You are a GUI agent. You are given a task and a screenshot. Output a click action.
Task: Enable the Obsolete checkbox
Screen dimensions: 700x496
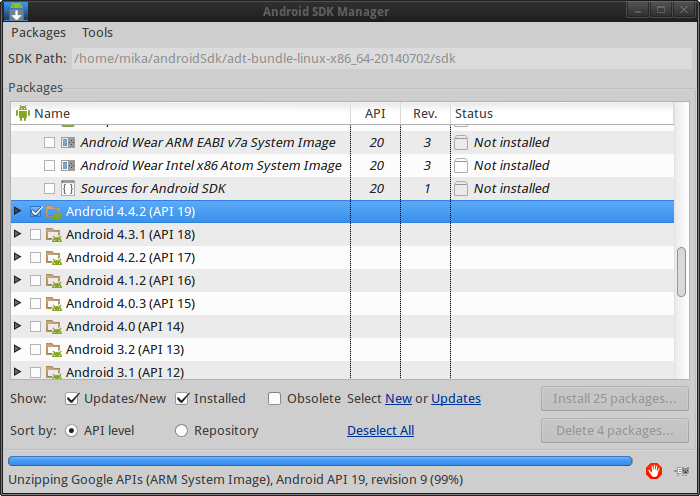pos(274,399)
